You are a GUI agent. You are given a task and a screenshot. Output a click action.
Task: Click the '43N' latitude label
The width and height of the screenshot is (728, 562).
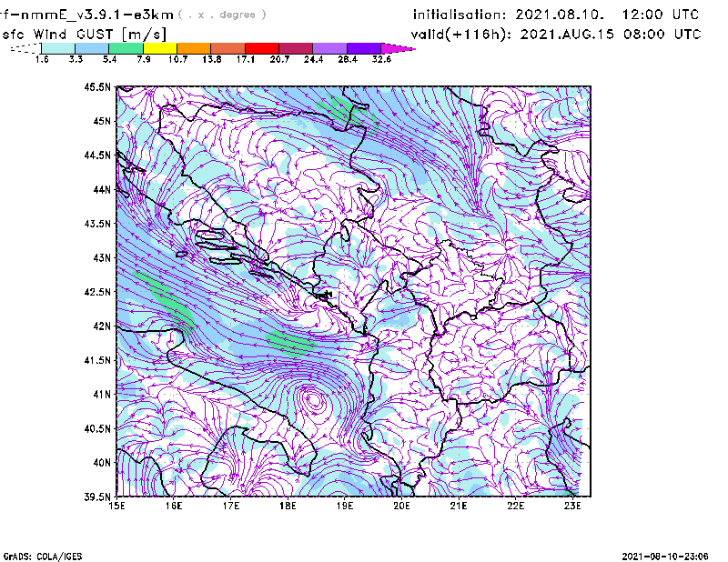pos(102,257)
